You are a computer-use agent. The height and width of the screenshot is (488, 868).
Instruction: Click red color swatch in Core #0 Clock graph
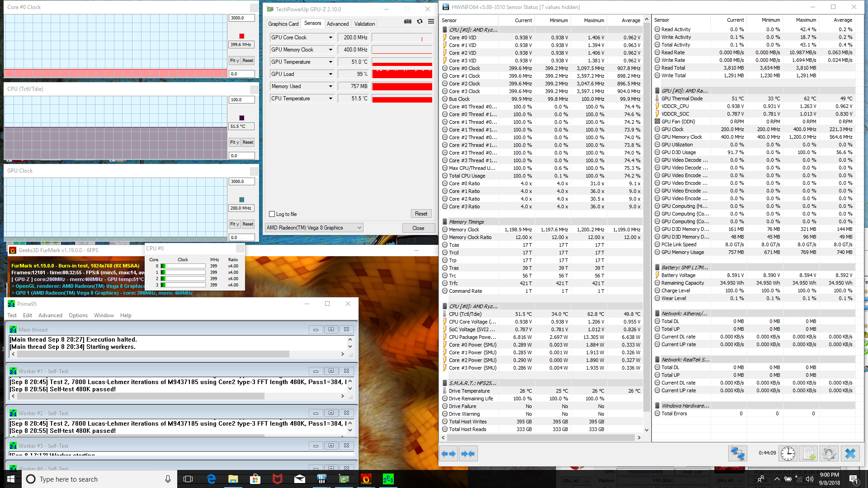[x=241, y=36]
